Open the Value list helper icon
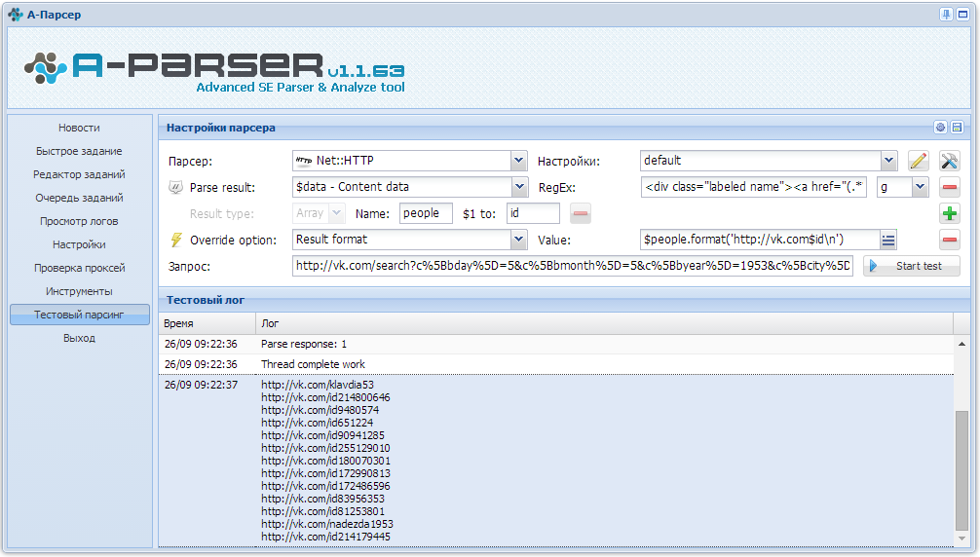This screenshot has height=557, width=980. coord(888,240)
